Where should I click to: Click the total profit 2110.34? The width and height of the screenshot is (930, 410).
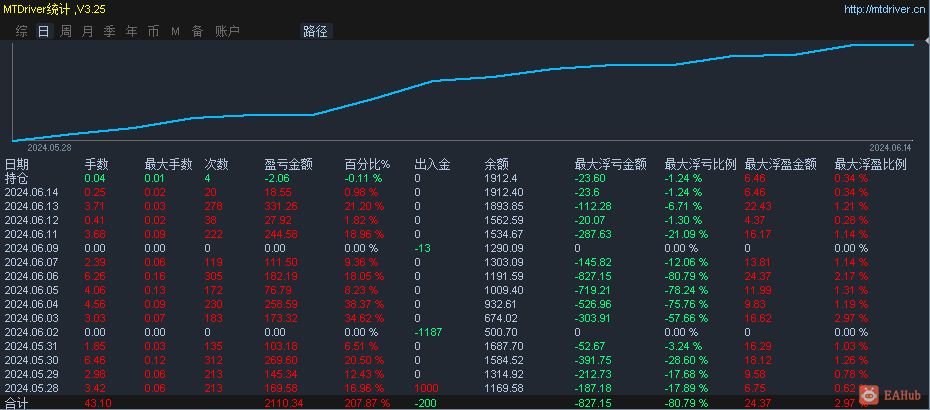pos(284,403)
